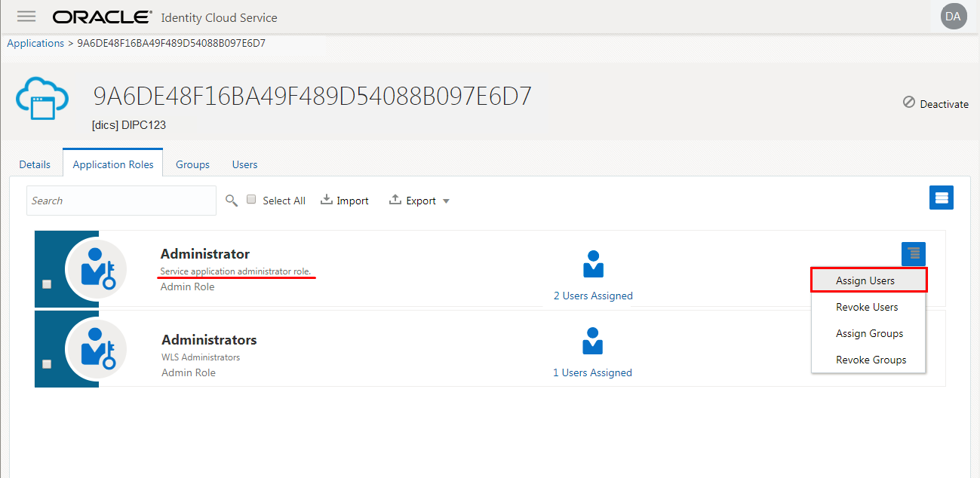Click the search magnifier icon
Screen dimensions: 980x478
click(232, 200)
